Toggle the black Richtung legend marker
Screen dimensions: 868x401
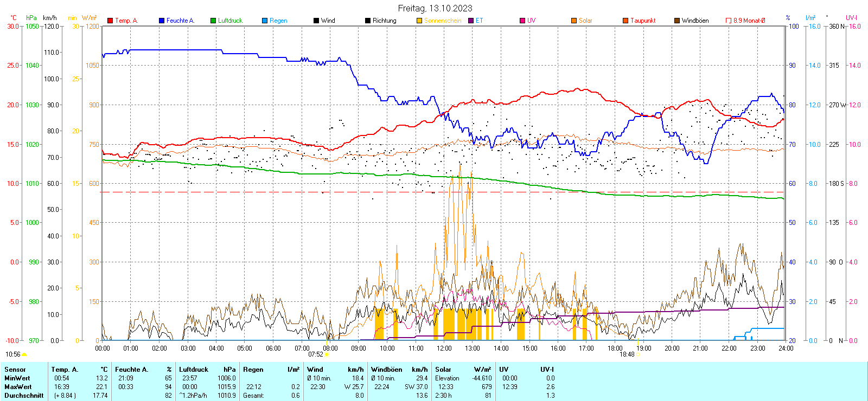[368, 21]
